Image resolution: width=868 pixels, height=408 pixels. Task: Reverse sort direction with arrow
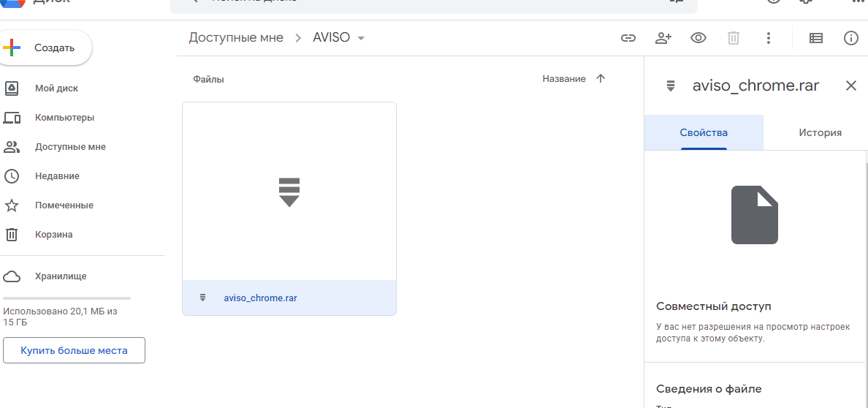pyautogui.click(x=601, y=79)
